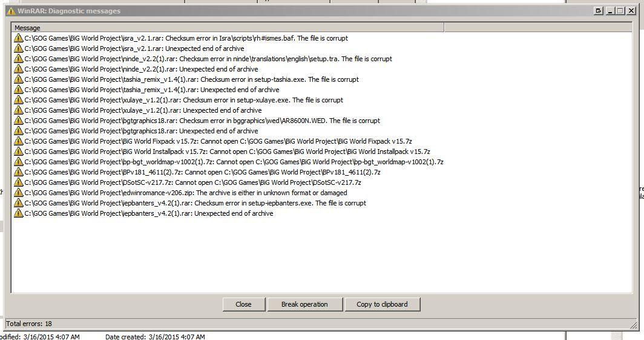Click warning icon for ninde checksum error row
Image resolution: width=644 pixels, height=340 pixels.
[x=18, y=58]
